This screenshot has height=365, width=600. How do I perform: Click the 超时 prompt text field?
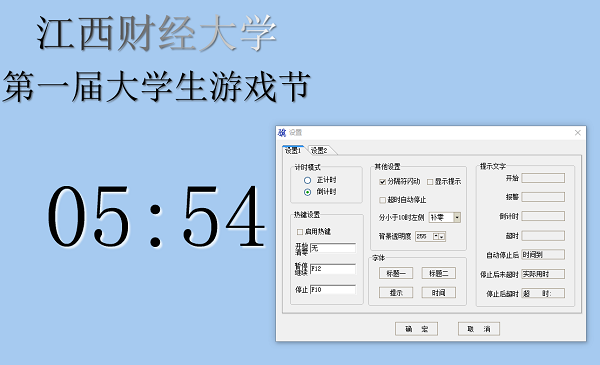point(543,236)
